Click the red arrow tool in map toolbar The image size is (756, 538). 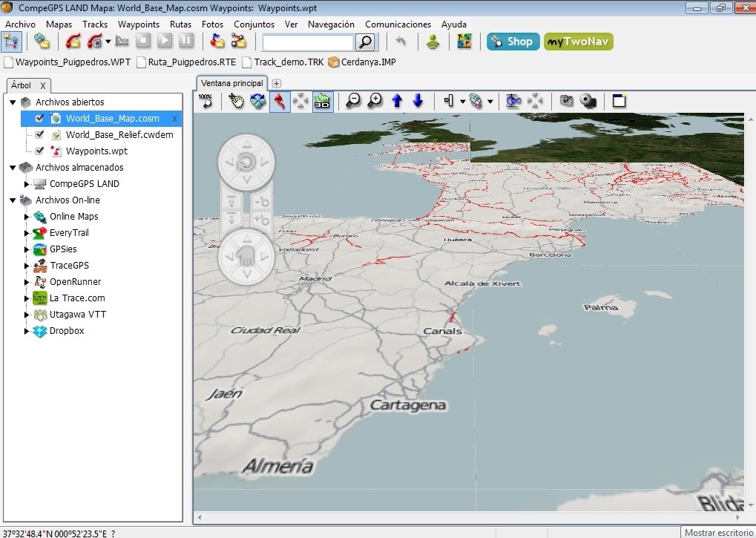click(x=280, y=101)
